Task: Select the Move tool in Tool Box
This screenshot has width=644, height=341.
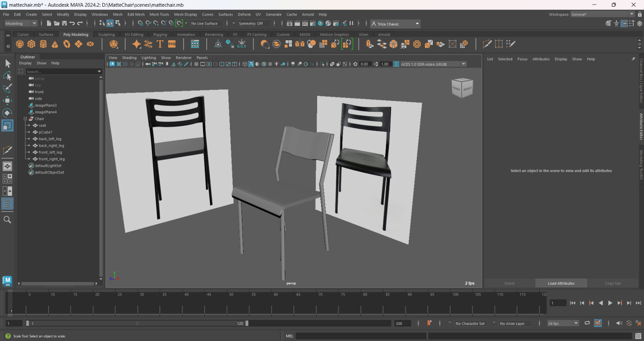Action: click(8, 101)
